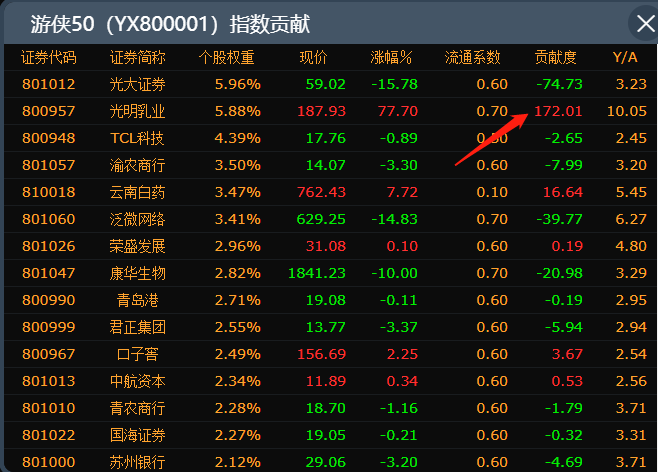This screenshot has height=472, width=658.
Task: Select stock code 800948
Action: pos(49,138)
